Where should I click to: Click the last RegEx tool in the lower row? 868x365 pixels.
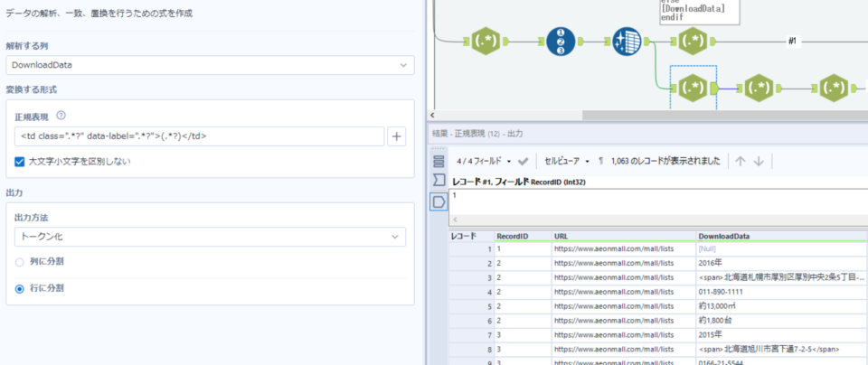tap(833, 88)
